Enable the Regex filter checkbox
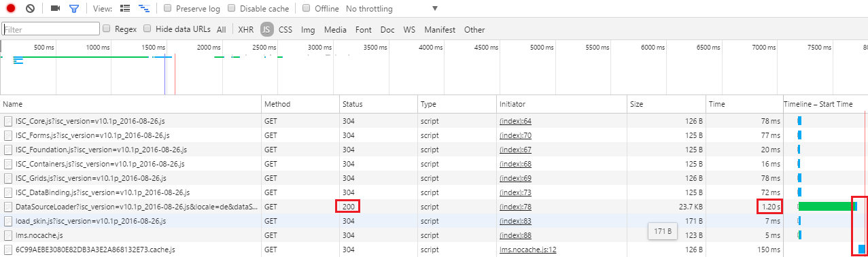 (x=106, y=29)
